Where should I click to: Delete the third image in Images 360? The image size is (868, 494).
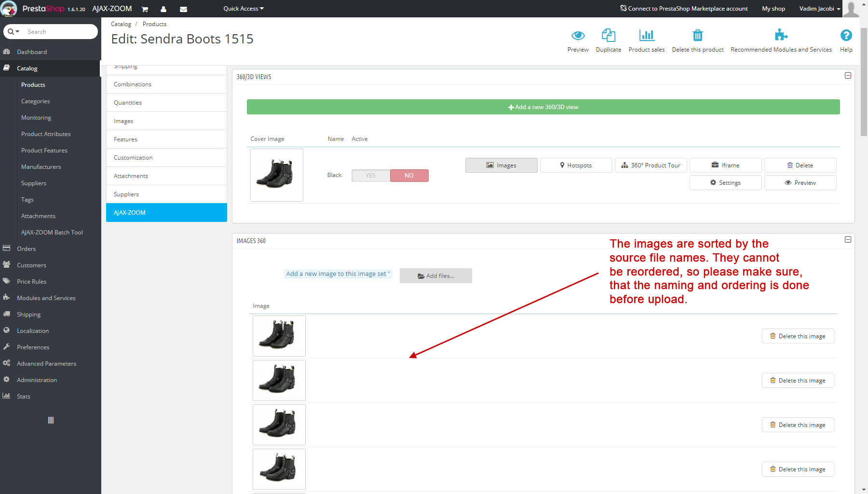click(x=798, y=425)
